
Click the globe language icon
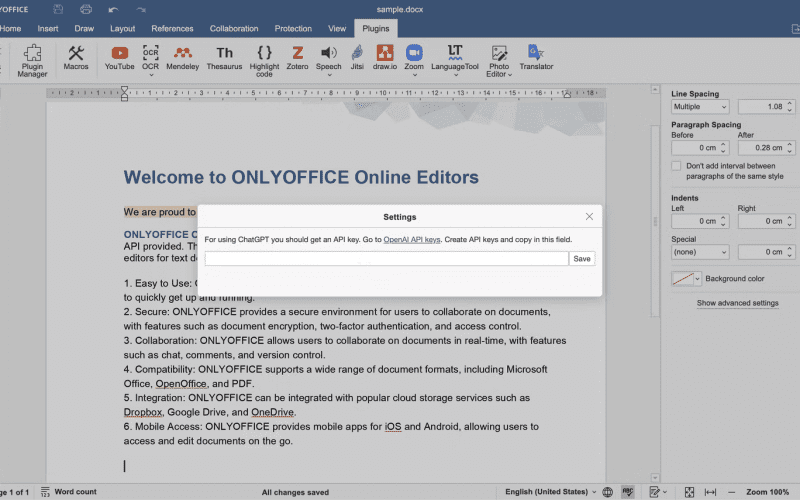(x=607, y=492)
